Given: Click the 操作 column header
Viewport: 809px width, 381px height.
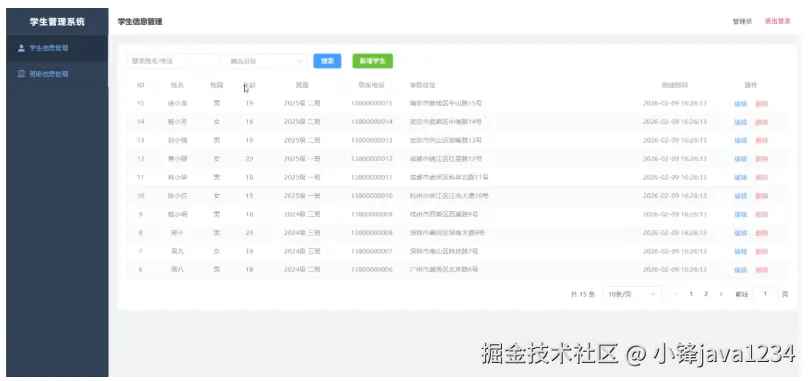Looking at the screenshot, I should pyautogui.click(x=751, y=85).
